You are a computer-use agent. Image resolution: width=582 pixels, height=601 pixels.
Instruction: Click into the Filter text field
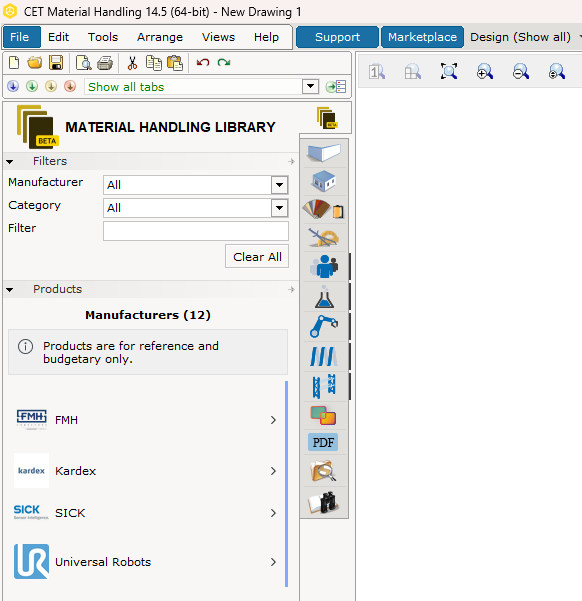point(196,231)
